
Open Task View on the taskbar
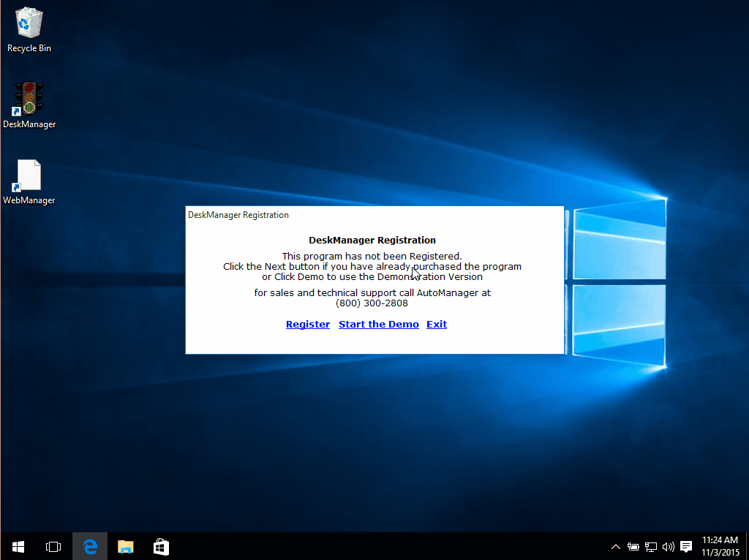53,546
